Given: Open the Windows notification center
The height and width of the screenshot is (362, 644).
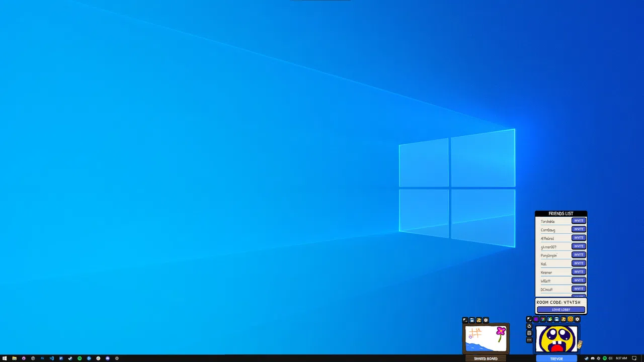Looking at the screenshot, I should pyautogui.click(x=634, y=358).
